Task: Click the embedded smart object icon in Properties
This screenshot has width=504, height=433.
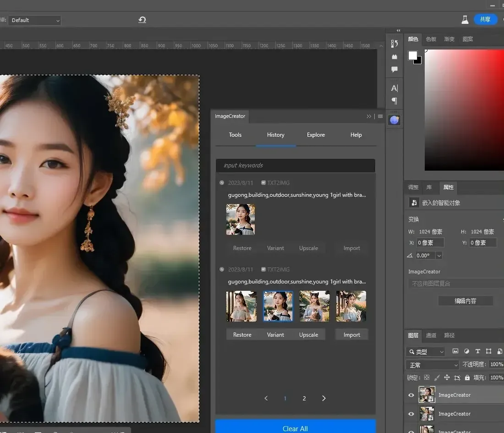Action: click(414, 203)
